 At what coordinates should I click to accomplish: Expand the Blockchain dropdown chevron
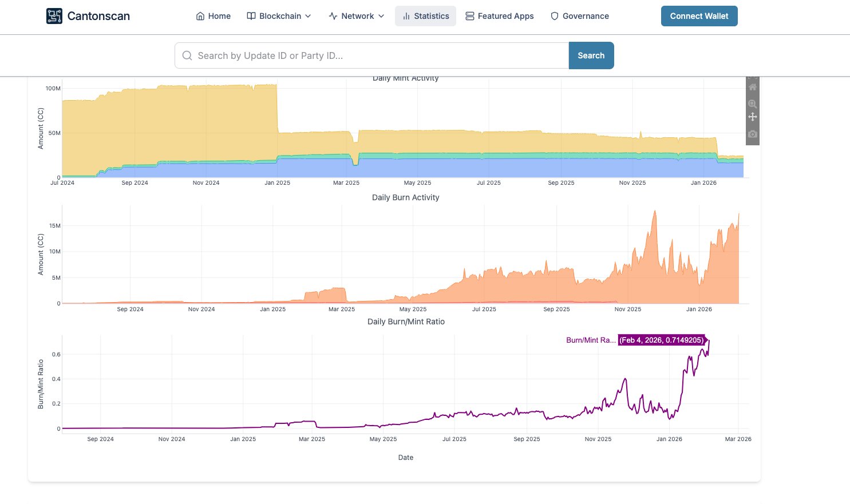click(x=308, y=16)
